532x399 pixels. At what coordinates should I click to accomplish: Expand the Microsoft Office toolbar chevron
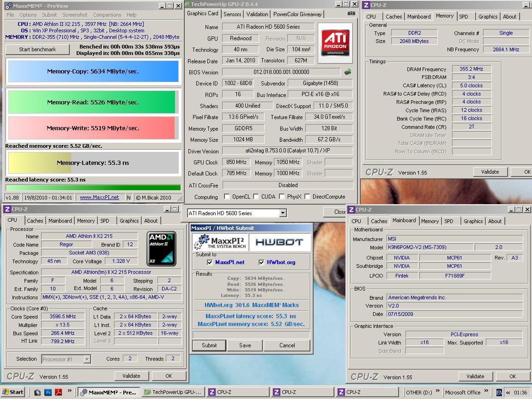pos(486,391)
